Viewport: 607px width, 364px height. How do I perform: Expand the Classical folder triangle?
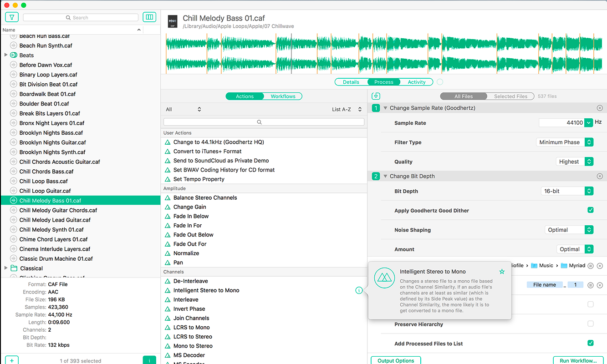6,268
